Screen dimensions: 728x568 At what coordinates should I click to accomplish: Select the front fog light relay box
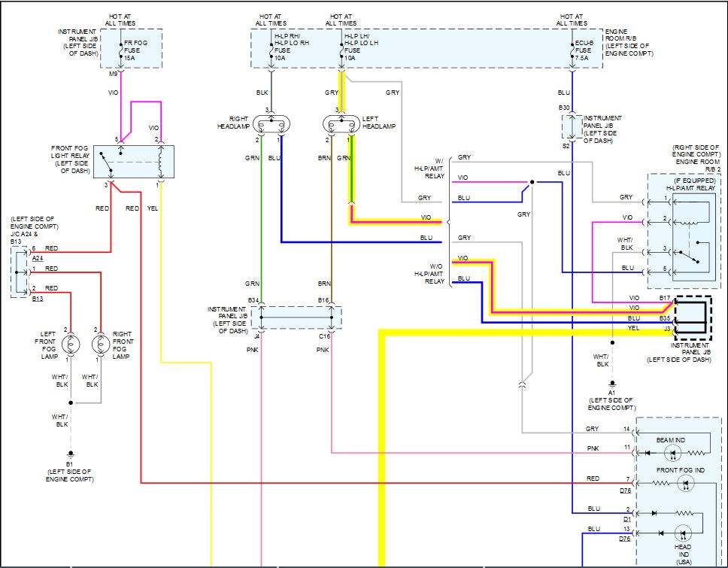point(133,163)
